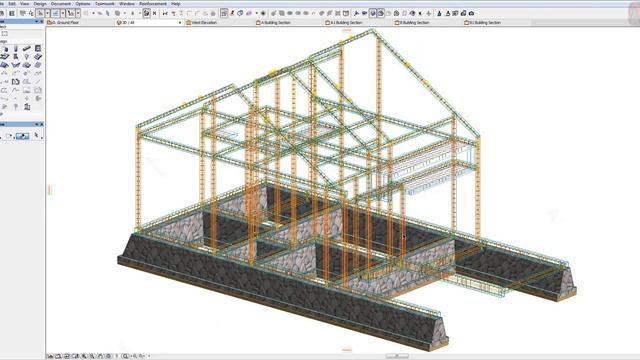Toggle the guide lines button in the toolbar
The image size is (640, 360).
[56, 13]
